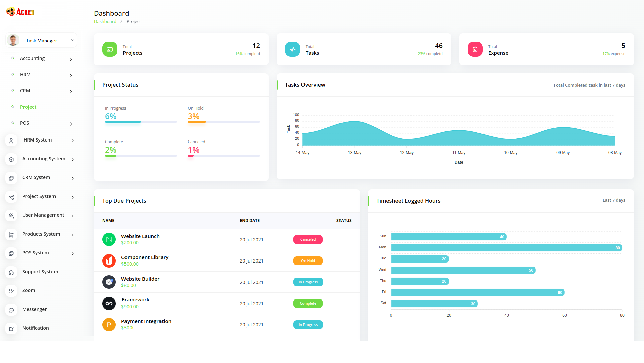644x363 pixels.
Task: Click the Task Manager user avatar
Action: (13, 40)
